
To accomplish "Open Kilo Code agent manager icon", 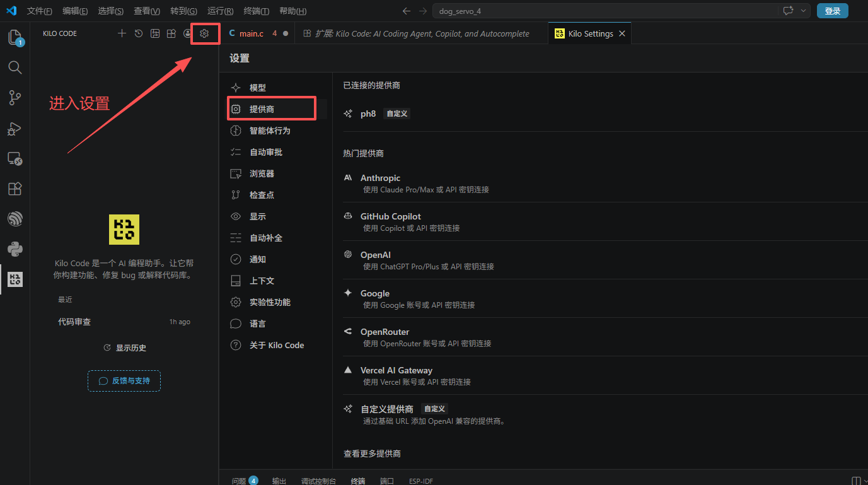I will [155, 33].
